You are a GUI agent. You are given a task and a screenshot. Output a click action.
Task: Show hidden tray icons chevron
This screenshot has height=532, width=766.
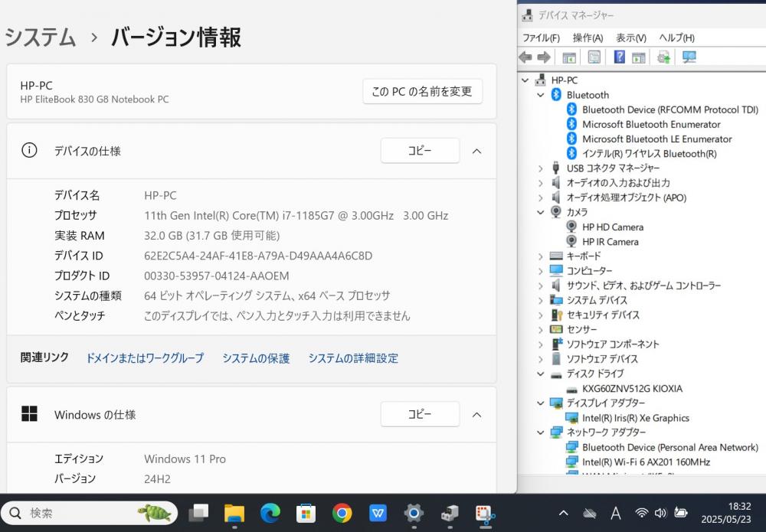point(563,513)
